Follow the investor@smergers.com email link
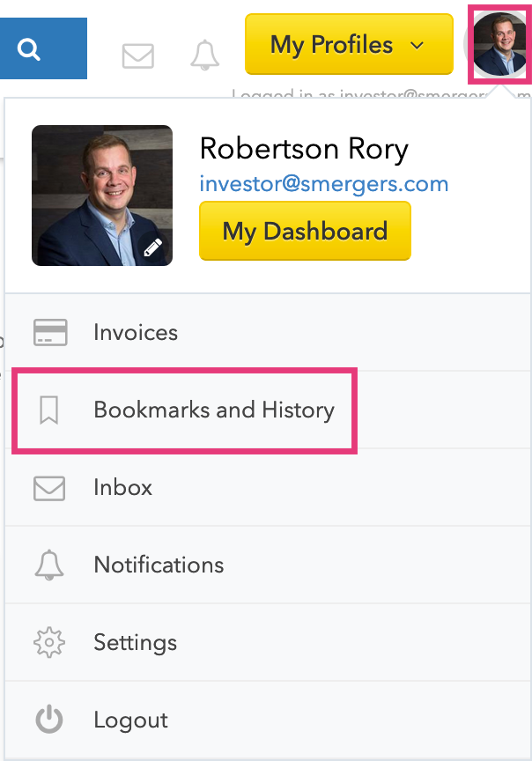 click(x=324, y=184)
